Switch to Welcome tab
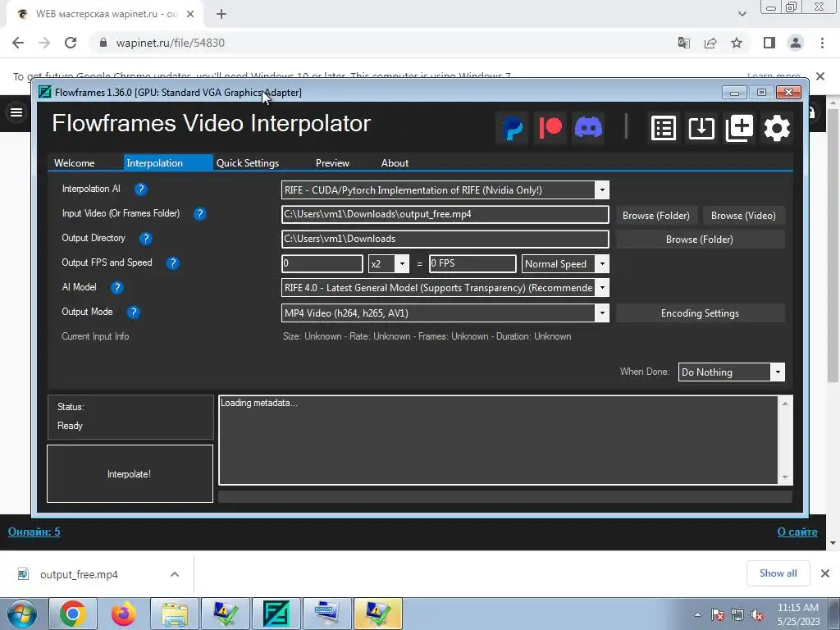Viewport: 840px width, 630px height. coord(75,163)
